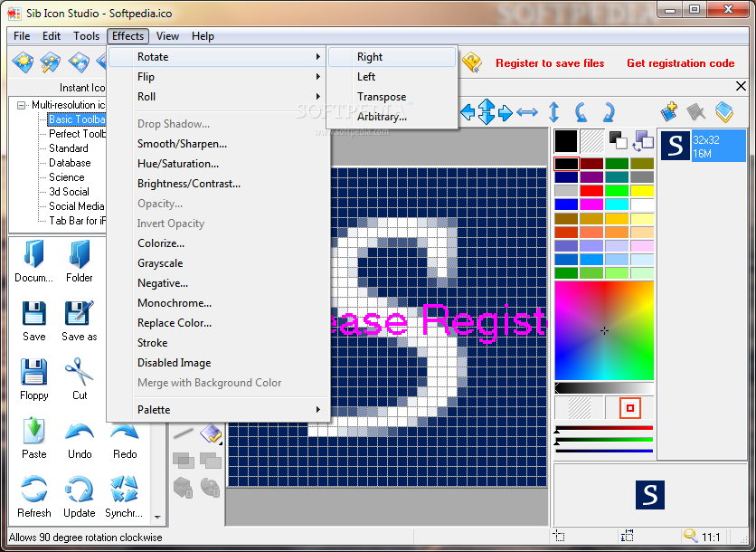This screenshot has width=756, height=552.
Task: Click the cursor position icon in status bar
Action: pyautogui.click(x=559, y=536)
